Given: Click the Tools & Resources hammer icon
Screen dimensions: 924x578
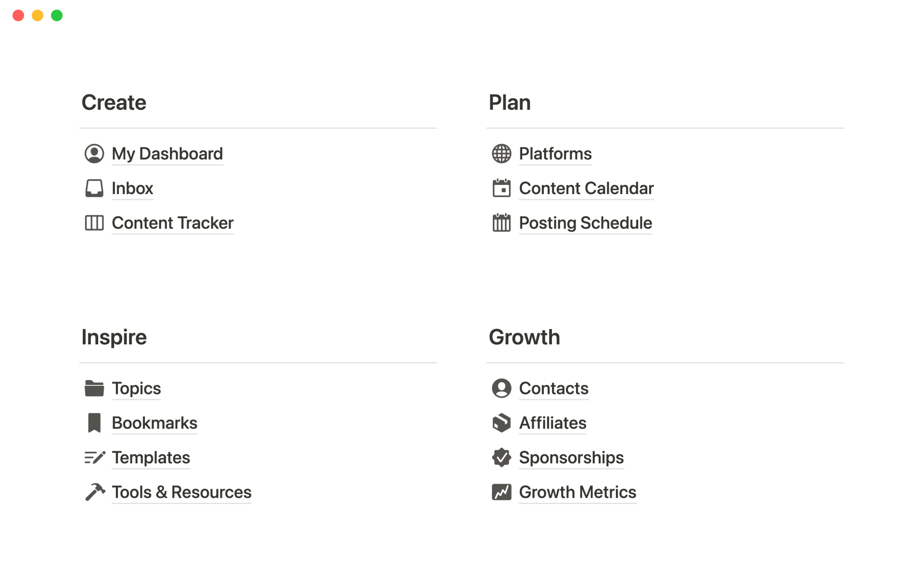Looking at the screenshot, I should pyautogui.click(x=94, y=492).
